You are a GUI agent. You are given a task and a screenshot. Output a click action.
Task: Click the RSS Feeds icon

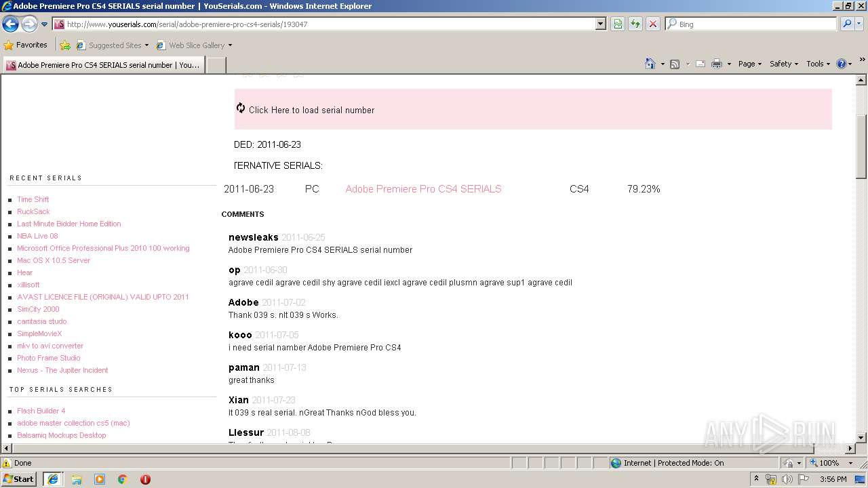click(675, 64)
